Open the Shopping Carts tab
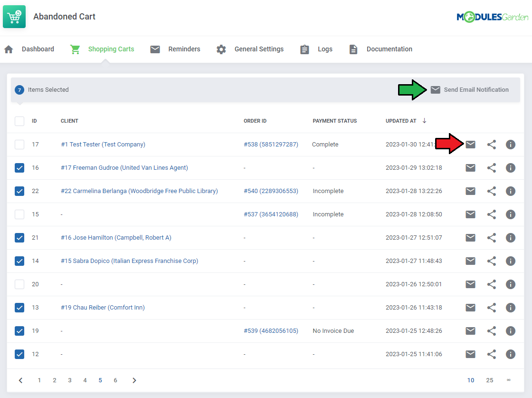This screenshot has width=532, height=398. tap(102, 49)
